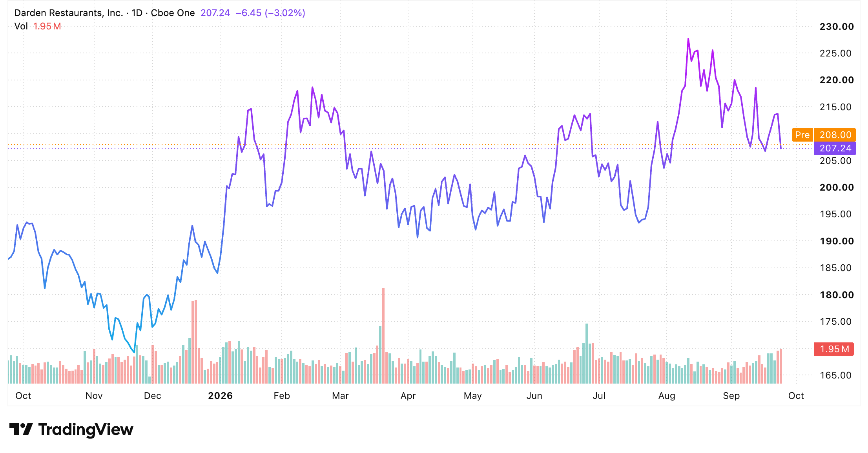Click the 230.00 price axis label
This screenshot has width=868, height=453.
coord(837,27)
